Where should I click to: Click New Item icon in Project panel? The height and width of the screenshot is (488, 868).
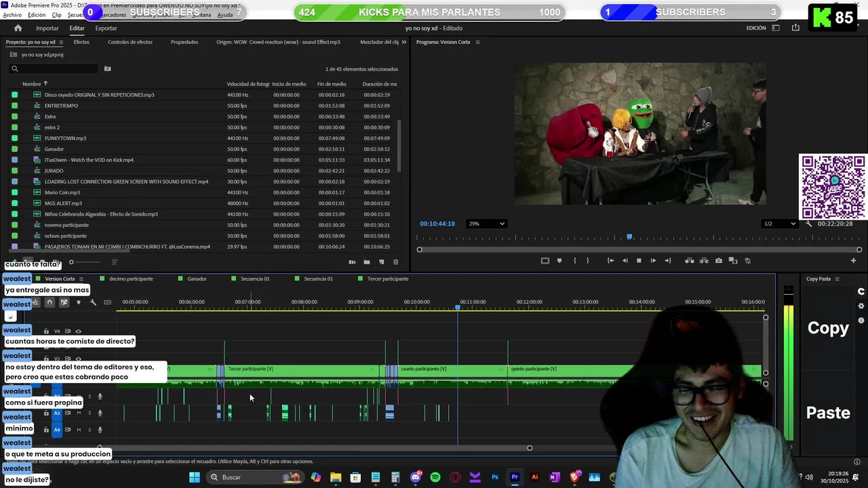[x=381, y=262]
